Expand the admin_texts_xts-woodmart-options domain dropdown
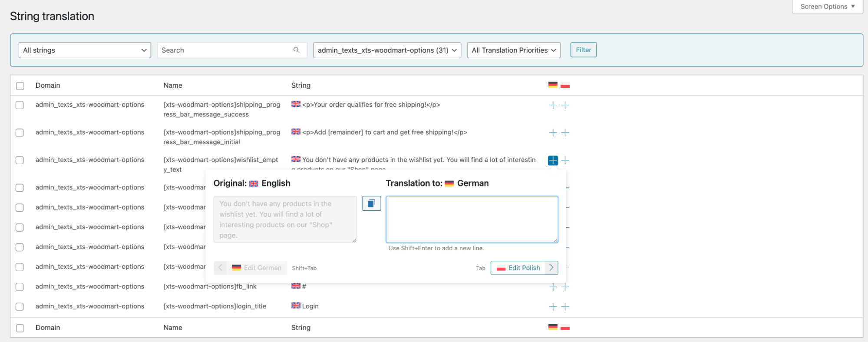 tap(387, 50)
